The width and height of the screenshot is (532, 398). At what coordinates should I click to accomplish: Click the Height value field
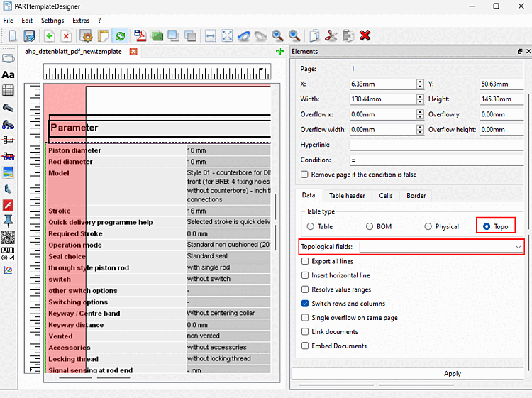(x=501, y=99)
